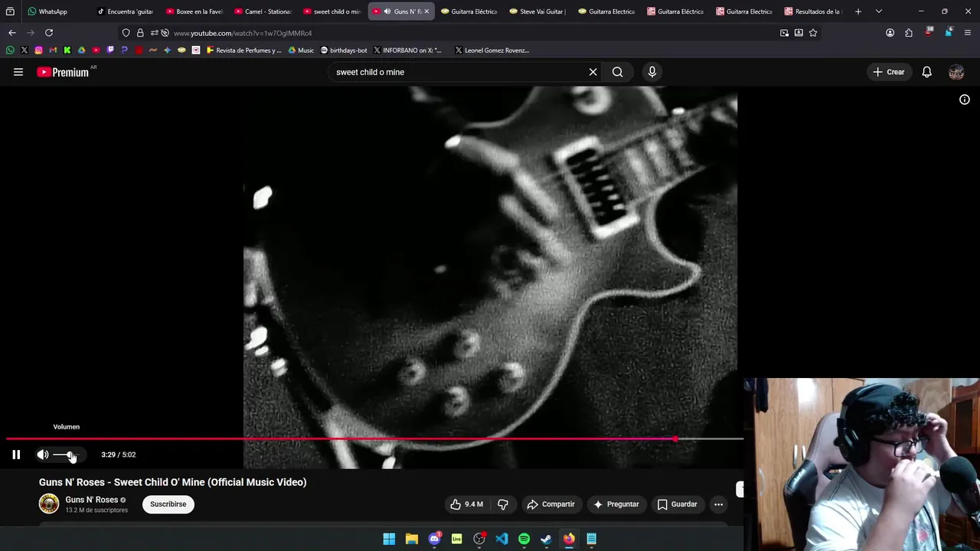Open OBS Studio from the taskbar
Viewport: 980px width, 551px height.
point(479,539)
